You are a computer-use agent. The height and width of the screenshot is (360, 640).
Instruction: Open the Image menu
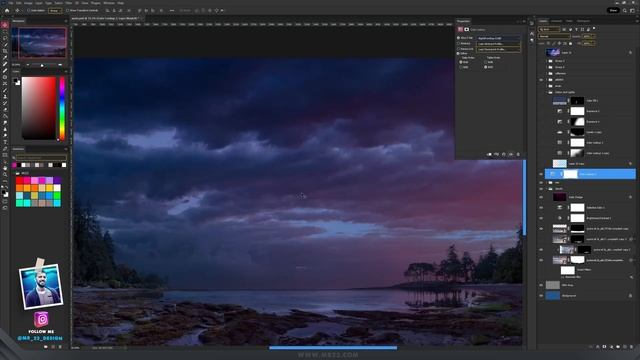[x=28, y=3]
